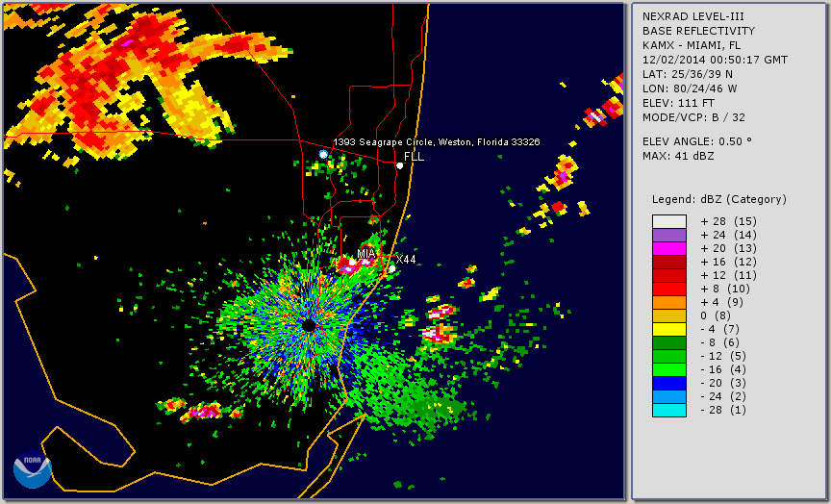
Task: Pick the +12 (11) red legend swatch
Action: pos(669,276)
